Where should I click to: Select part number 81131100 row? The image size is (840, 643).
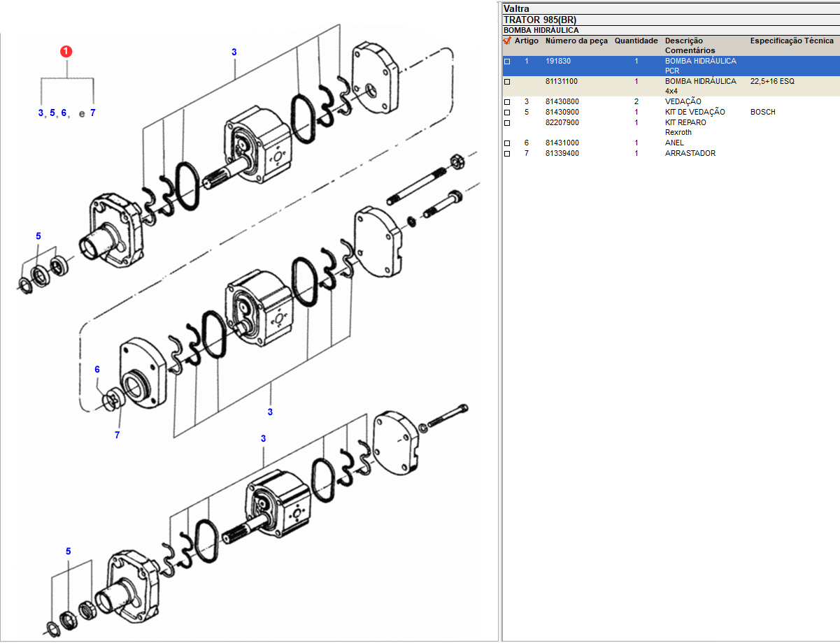(x=561, y=82)
